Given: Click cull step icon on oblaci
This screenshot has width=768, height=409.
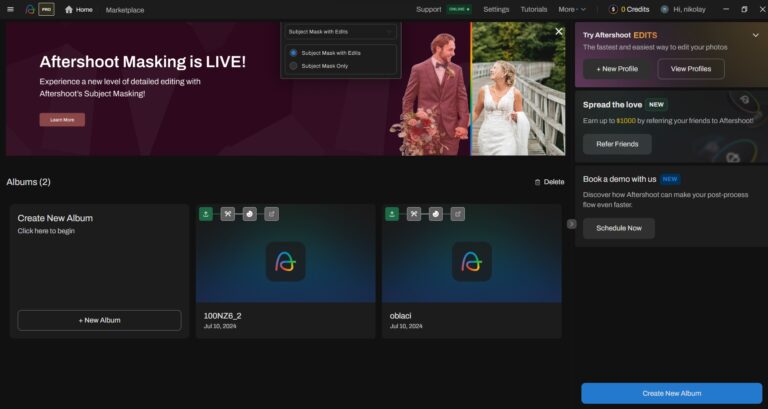Looking at the screenshot, I should click(414, 214).
